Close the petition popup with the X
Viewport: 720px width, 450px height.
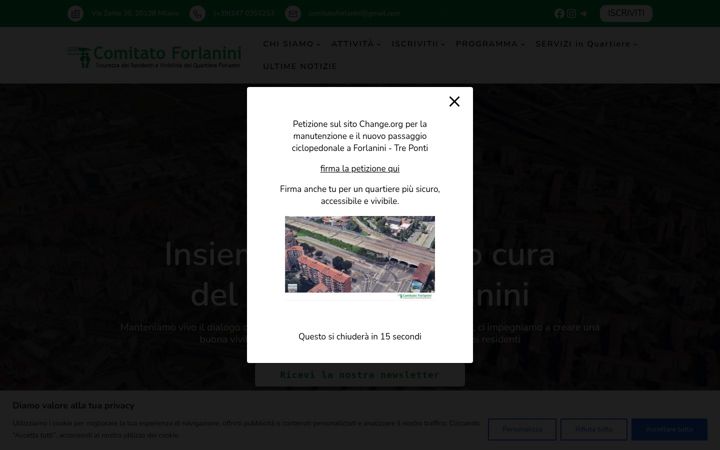tap(454, 101)
